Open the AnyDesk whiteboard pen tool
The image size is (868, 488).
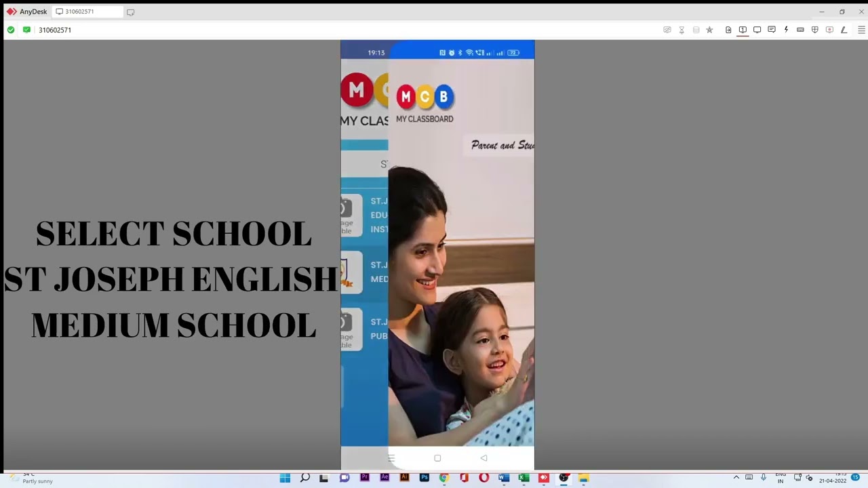click(x=844, y=30)
